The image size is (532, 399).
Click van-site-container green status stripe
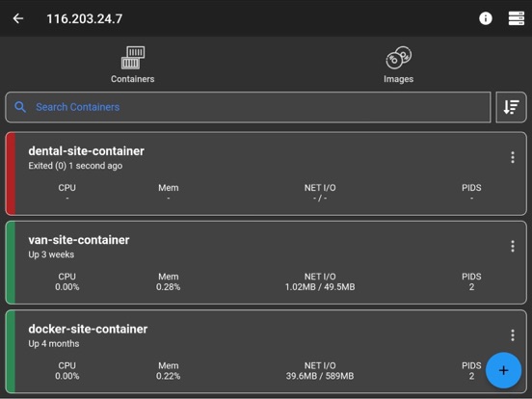(x=11, y=262)
